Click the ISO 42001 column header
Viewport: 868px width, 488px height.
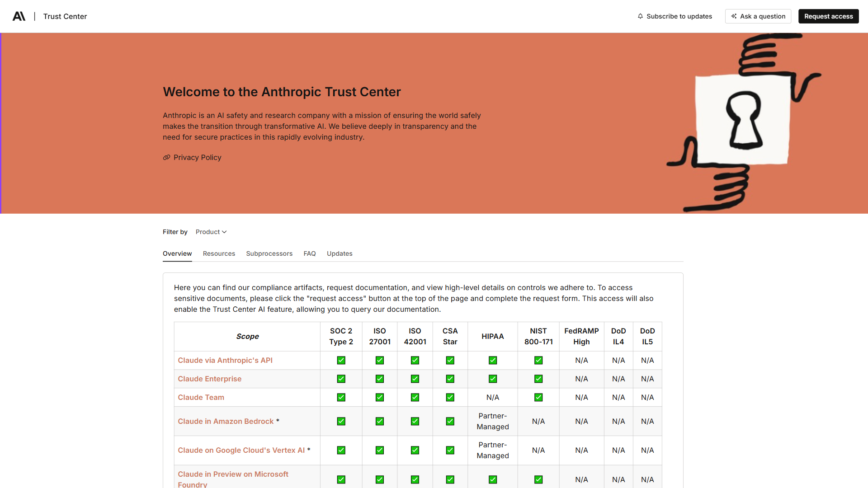[415, 337]
